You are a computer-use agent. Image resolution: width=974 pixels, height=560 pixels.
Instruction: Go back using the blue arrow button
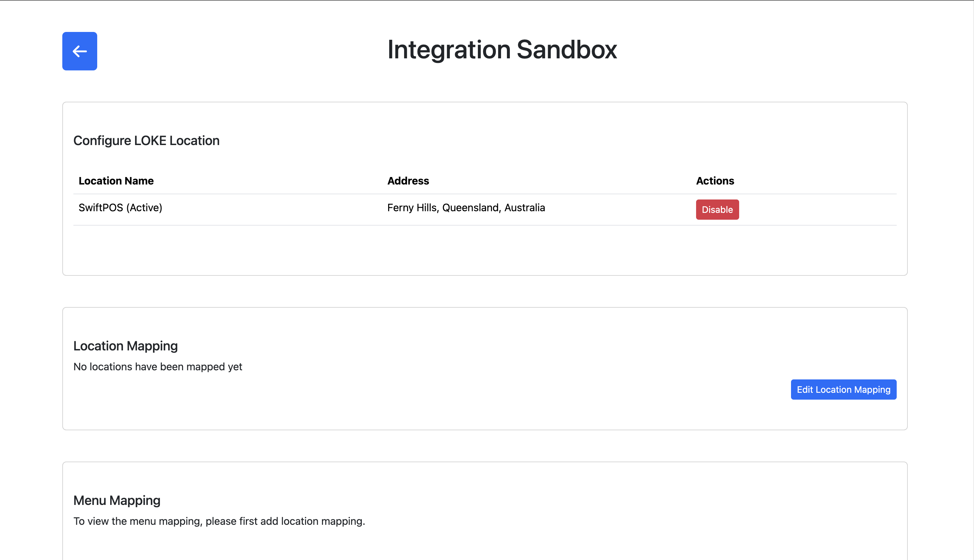[x=80, y=51]
